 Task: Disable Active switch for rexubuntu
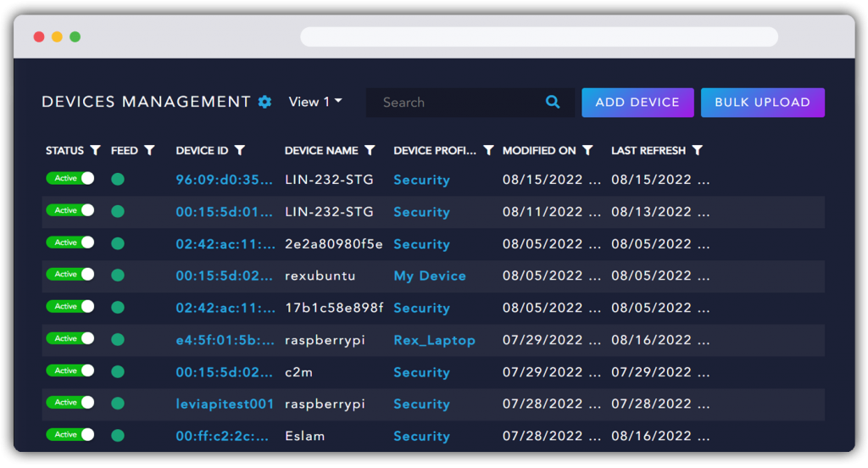pyautogui.click(x=70, y=274)
